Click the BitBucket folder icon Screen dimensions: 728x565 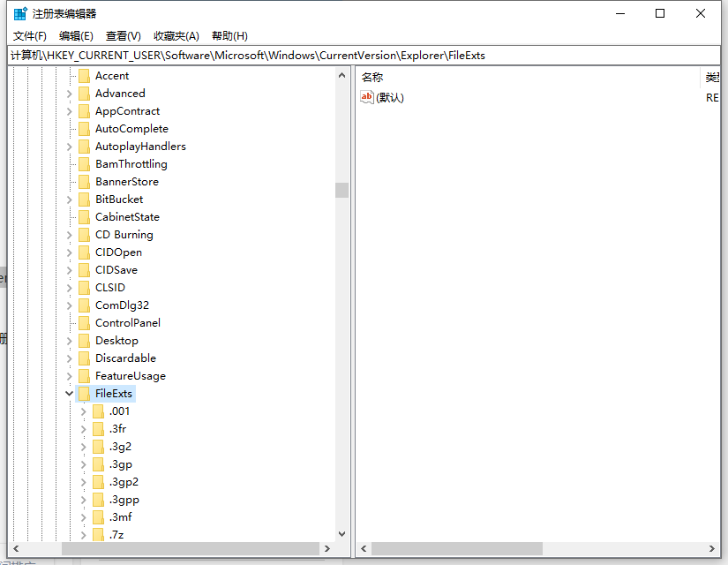pos(84,199)
